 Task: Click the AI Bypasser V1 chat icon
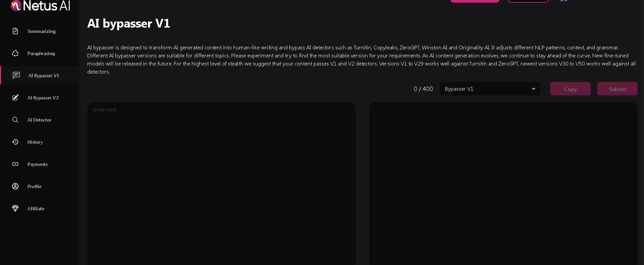pyautogui.click(x=16, y=75)
